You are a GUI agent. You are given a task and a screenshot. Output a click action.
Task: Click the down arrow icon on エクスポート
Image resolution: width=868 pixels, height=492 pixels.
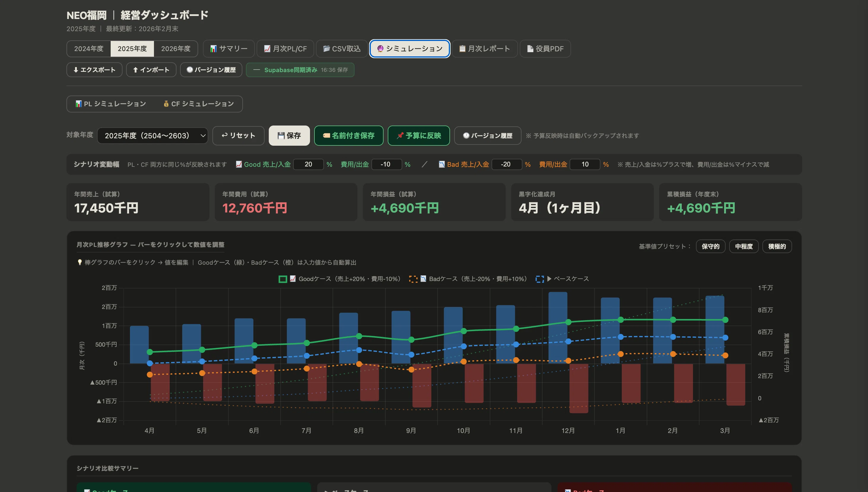[76, 70]
